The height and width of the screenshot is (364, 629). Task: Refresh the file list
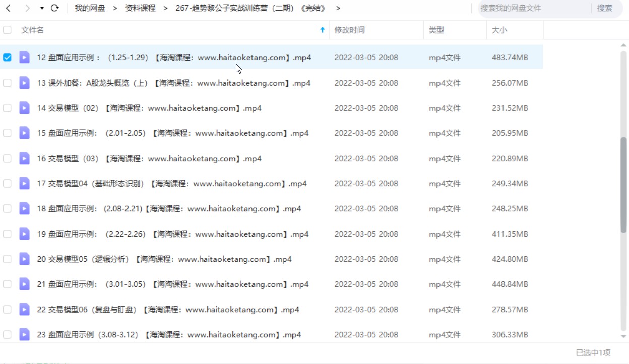[x=55, y=8]
